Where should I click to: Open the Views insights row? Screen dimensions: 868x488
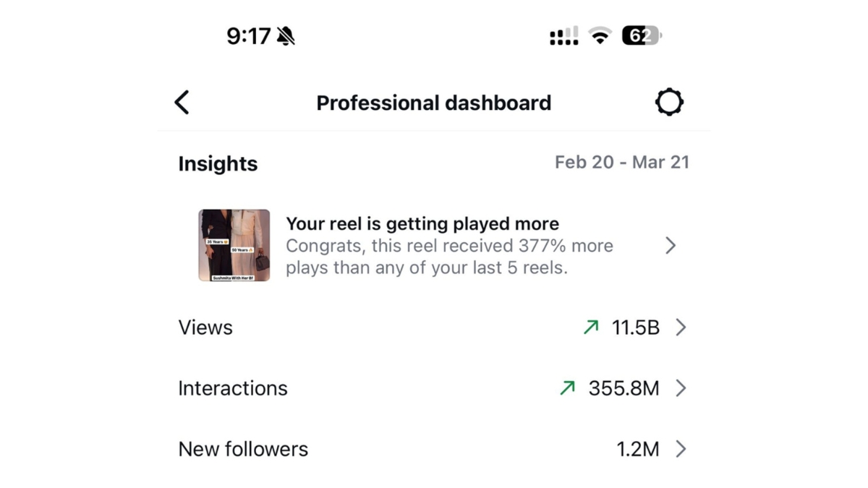coord(205,328)
